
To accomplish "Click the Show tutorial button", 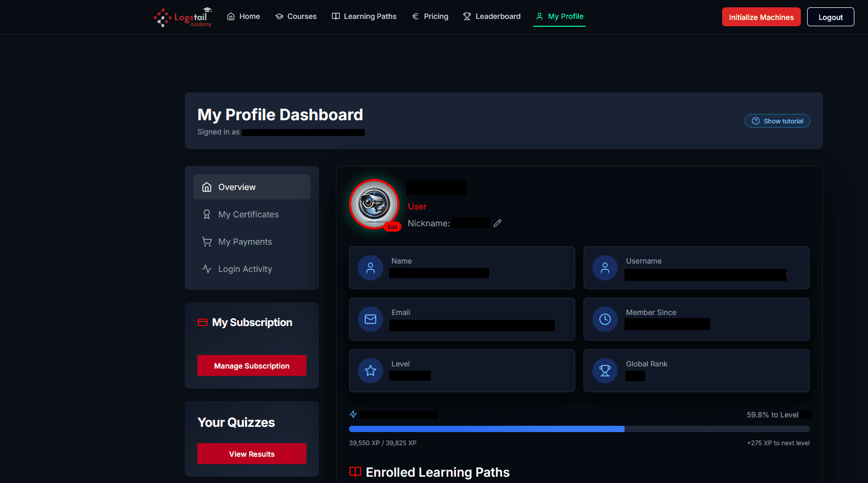I will tap(777, 121).
